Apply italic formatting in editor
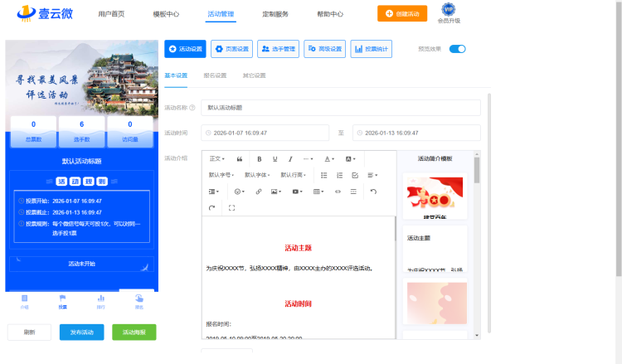Image resolution: width=622 pixels, height=364 pixels. click(290, 158)
